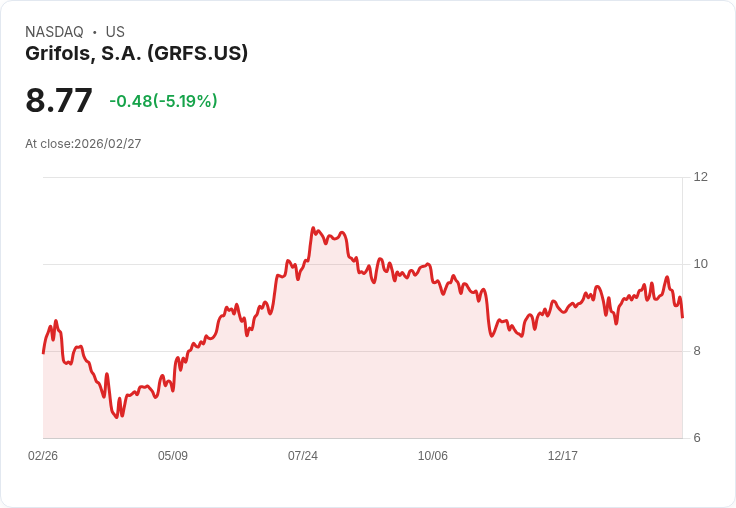The height and width of the screenshot is (508, 736).
Task: Click the 8.77 current price
Action: tap(59, 100)
